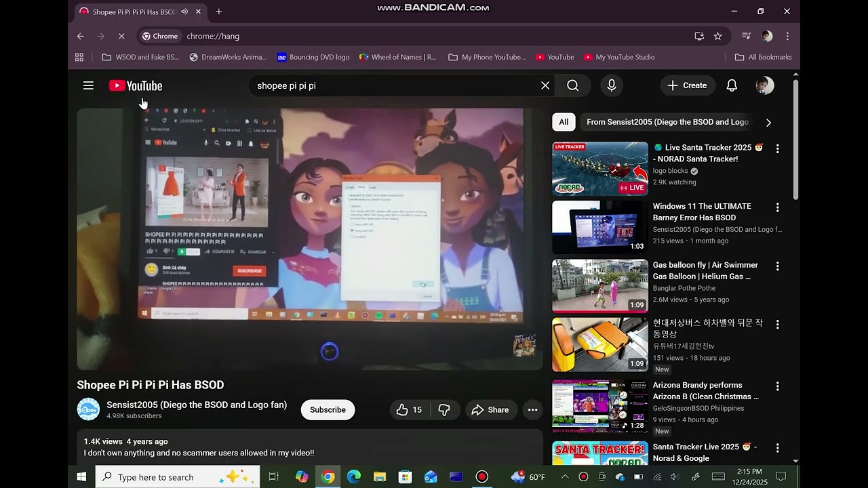868x488 pixels.
Task: Open options for Live Santa Tracker 2025 video
Action: pyautogui.click(x=778, y=148)
